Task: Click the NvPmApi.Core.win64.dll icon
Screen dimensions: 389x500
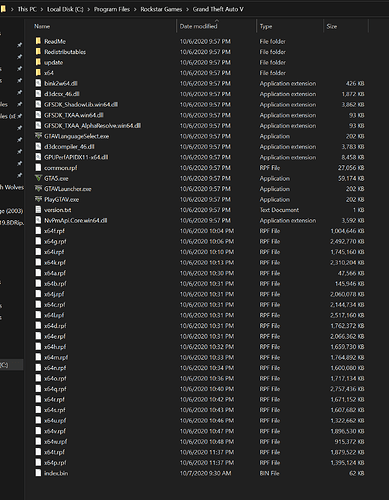Action: point(38,220)
